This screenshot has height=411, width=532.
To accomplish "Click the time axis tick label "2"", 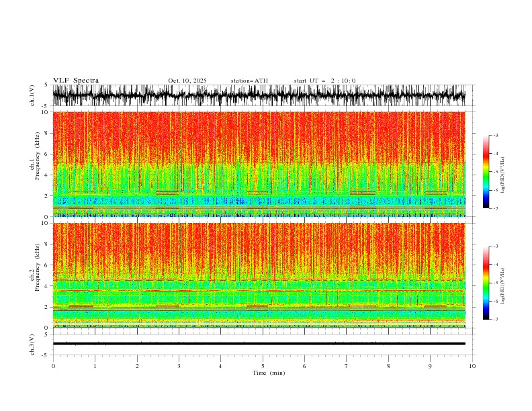I will pos(137,366).
